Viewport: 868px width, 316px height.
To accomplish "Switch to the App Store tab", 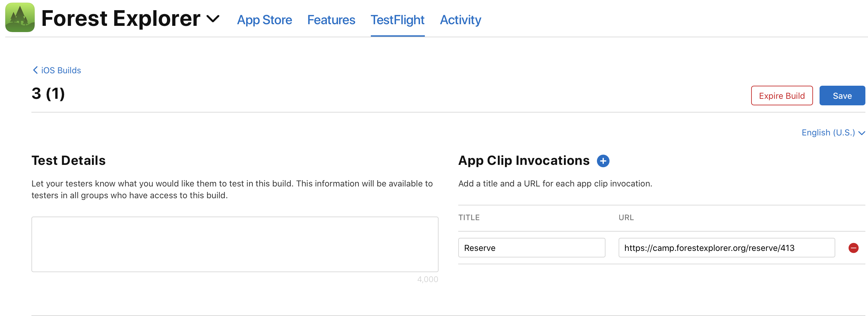I will pos(264,20).
